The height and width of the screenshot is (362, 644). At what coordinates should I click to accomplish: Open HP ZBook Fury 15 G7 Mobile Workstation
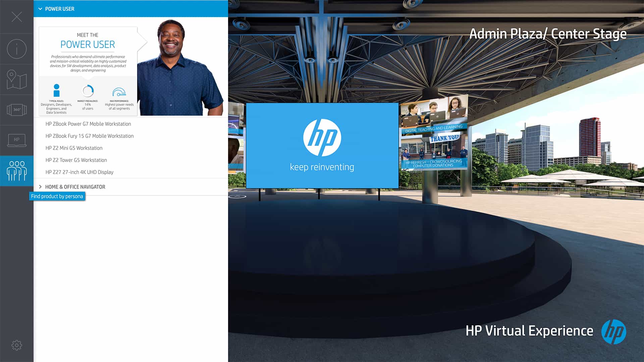(90, 136)
